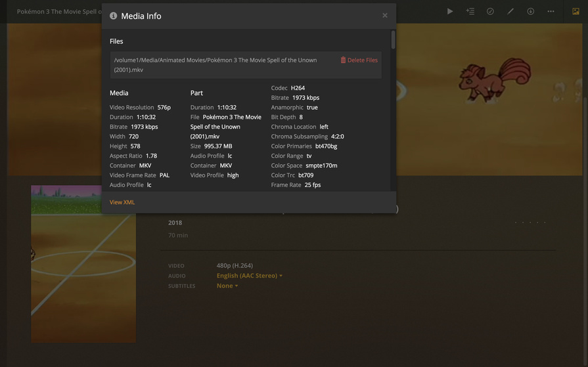Click the movie title in top bar
The width and height of the screenshot is (588, 367).
coord(59,12)
